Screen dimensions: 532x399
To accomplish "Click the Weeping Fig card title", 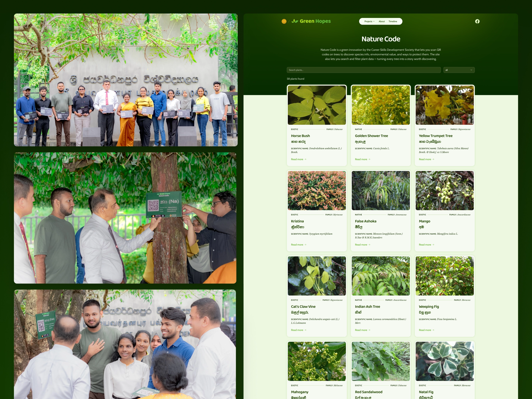I will [x=429, y=306].
